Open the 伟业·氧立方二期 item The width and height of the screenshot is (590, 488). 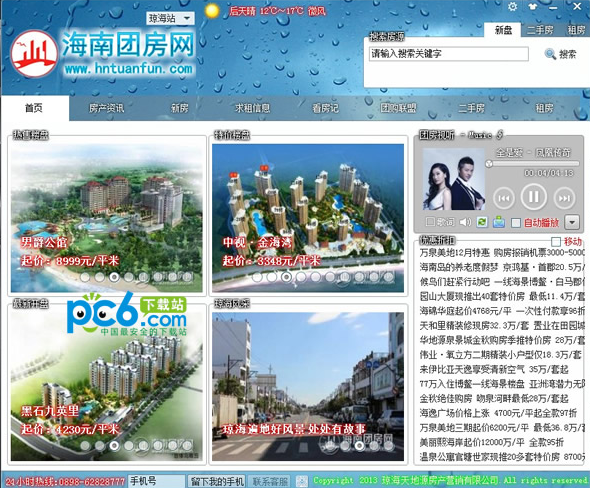point(500,354)
